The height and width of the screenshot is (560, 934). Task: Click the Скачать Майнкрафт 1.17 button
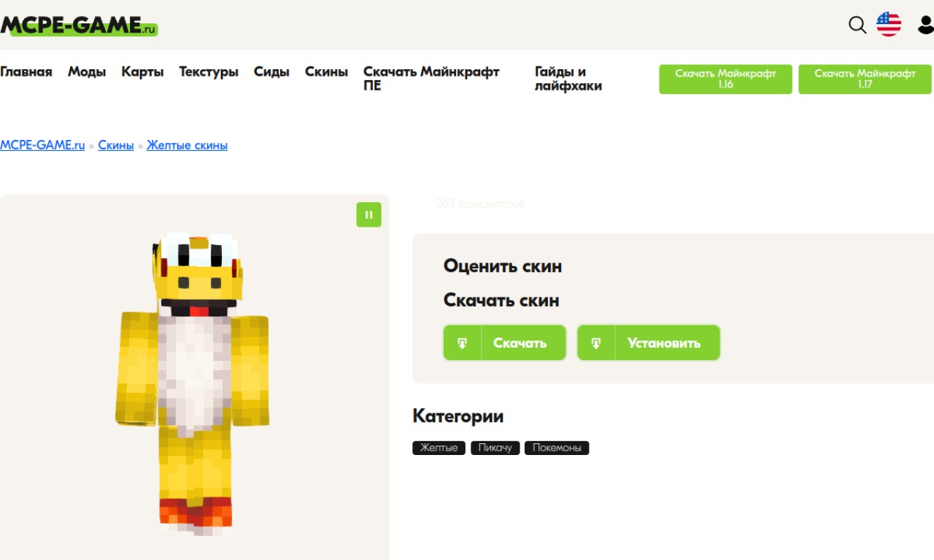pos(865,79)
